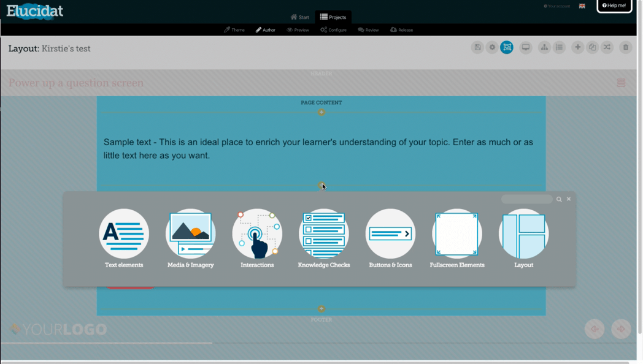Open the Knowledge Checks category
The height and width of the screenshot is (364, 643).
323,239
